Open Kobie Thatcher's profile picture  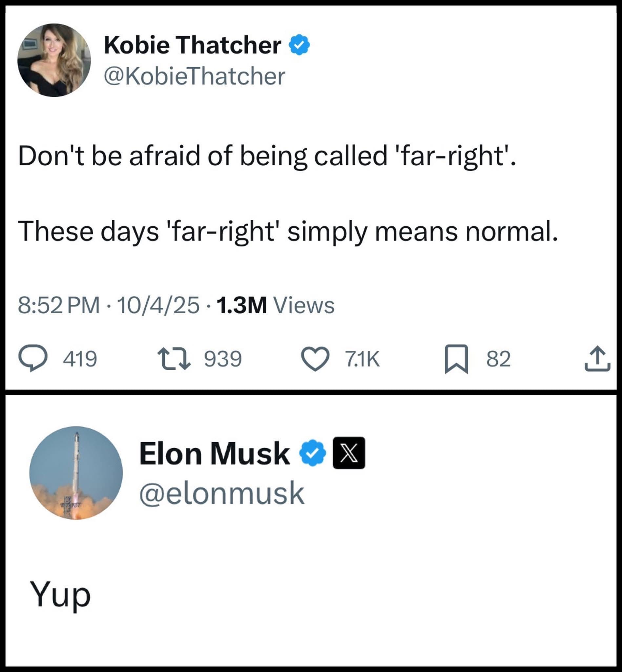coord(54,60)
